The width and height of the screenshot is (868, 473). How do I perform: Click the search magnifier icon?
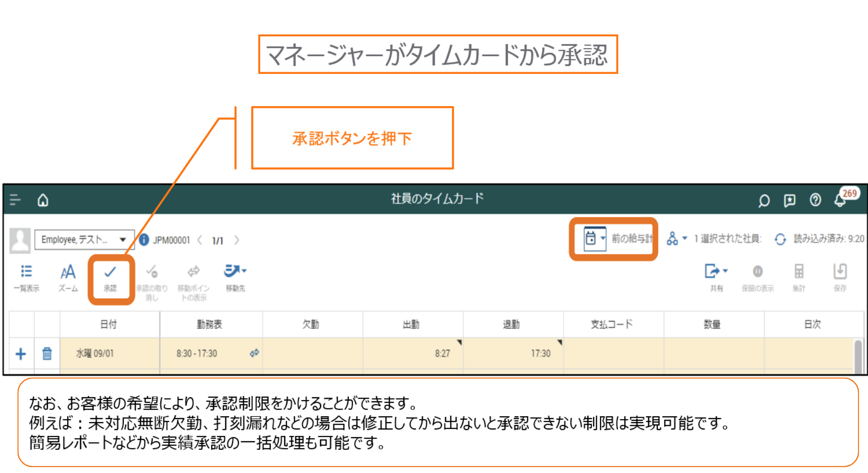pos(764,200)
